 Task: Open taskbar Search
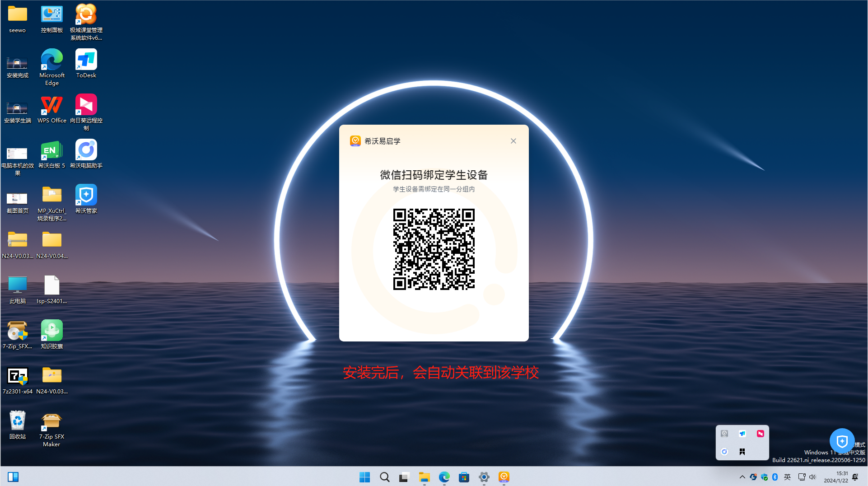385,477
